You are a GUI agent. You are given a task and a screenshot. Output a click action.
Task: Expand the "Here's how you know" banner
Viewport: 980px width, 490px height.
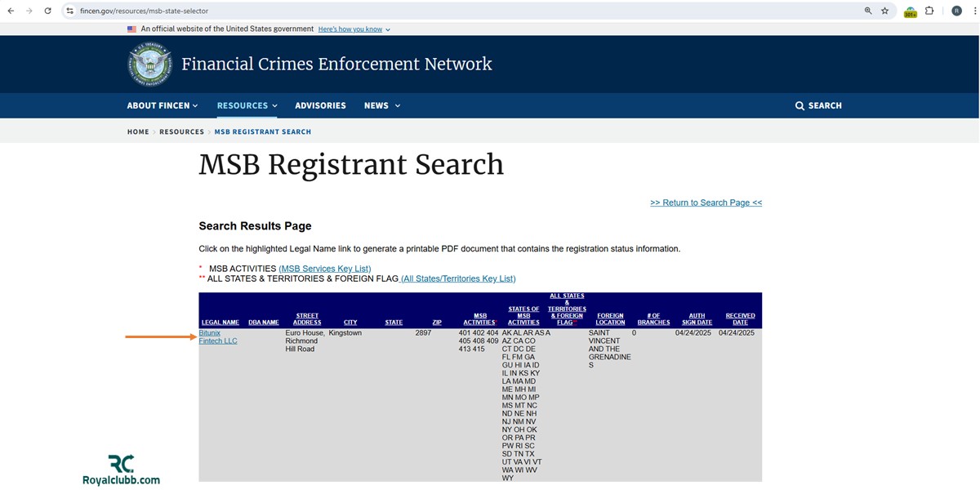click(354, 29)
